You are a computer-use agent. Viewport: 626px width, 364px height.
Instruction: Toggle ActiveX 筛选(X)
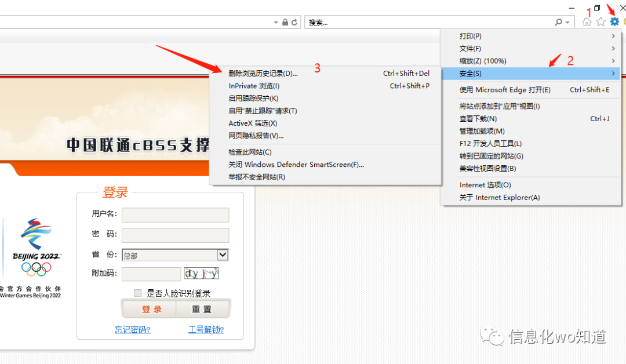coord(325,123)
